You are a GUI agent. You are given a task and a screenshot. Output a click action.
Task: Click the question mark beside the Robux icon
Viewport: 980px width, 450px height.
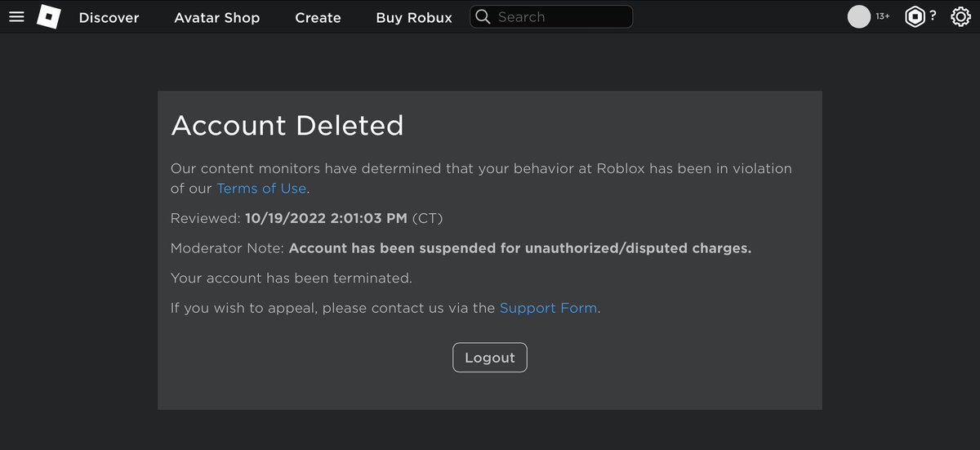(933, 16)
